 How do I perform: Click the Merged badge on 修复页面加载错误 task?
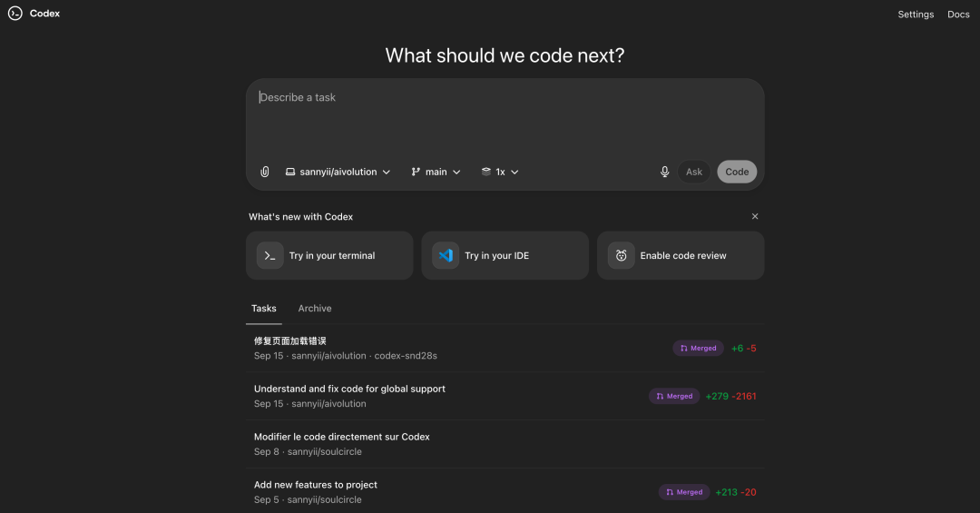tap(698, 348)
